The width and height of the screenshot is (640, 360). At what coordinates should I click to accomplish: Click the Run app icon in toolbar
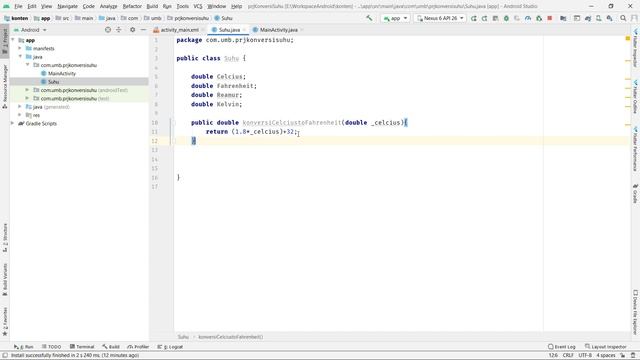(473, 18)
